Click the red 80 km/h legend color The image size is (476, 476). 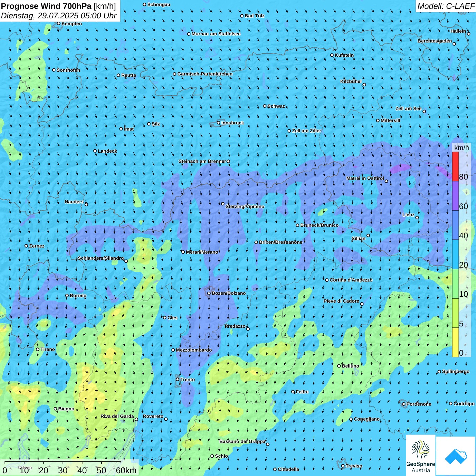tap(455, 166)
